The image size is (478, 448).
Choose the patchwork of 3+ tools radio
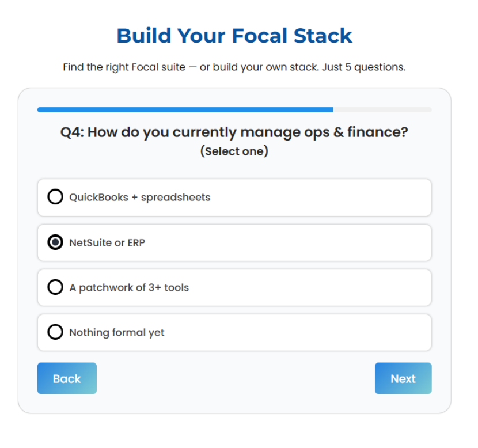pos(55,287)
